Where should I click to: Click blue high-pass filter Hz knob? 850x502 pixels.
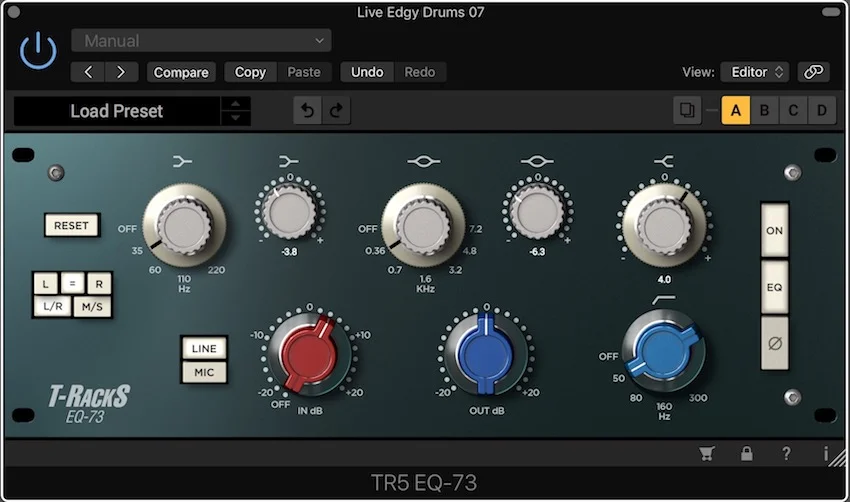click(664, 351)
